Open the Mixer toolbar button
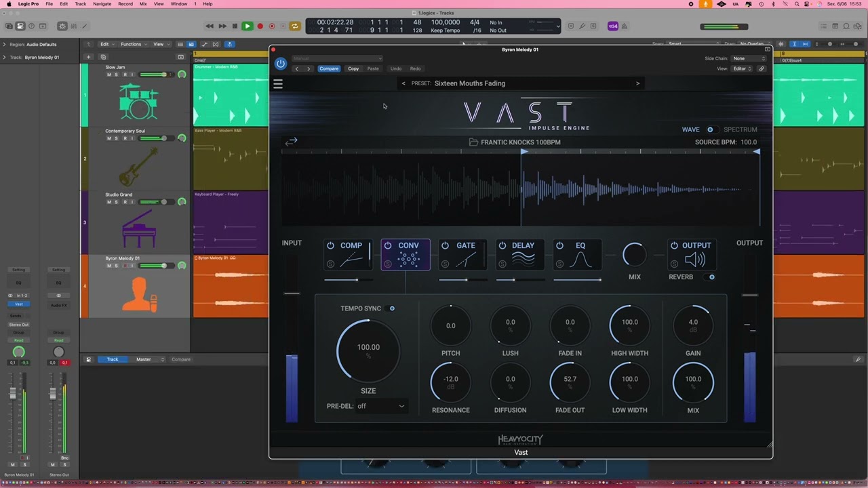This screenshot has width=868, height=488. tap(73, 26)
